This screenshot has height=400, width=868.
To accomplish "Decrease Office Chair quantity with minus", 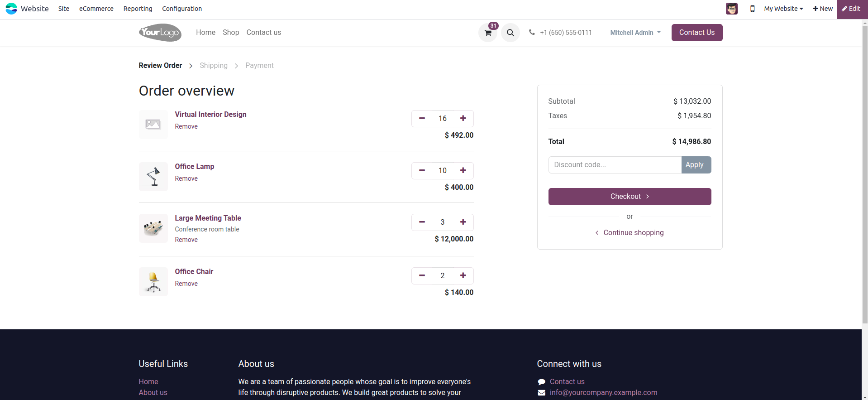I will [x=422, y=275].
